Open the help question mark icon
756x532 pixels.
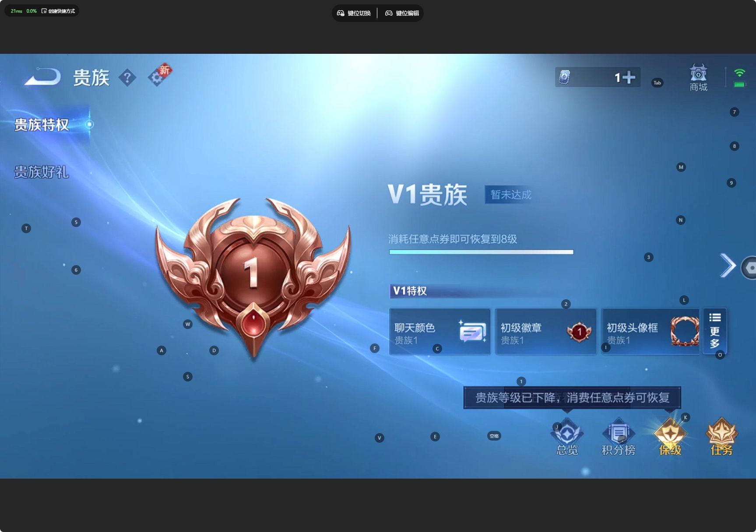[x=127, y=77]
